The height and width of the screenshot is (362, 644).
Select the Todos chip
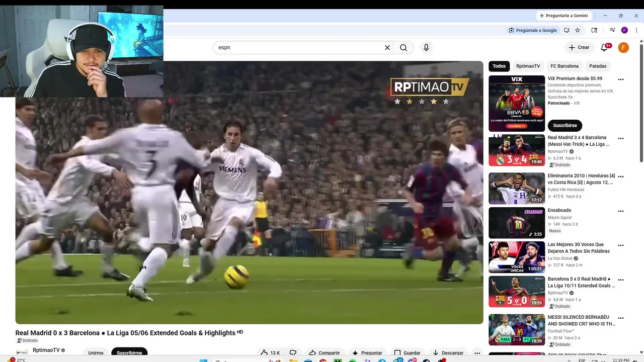pos(499,66)
